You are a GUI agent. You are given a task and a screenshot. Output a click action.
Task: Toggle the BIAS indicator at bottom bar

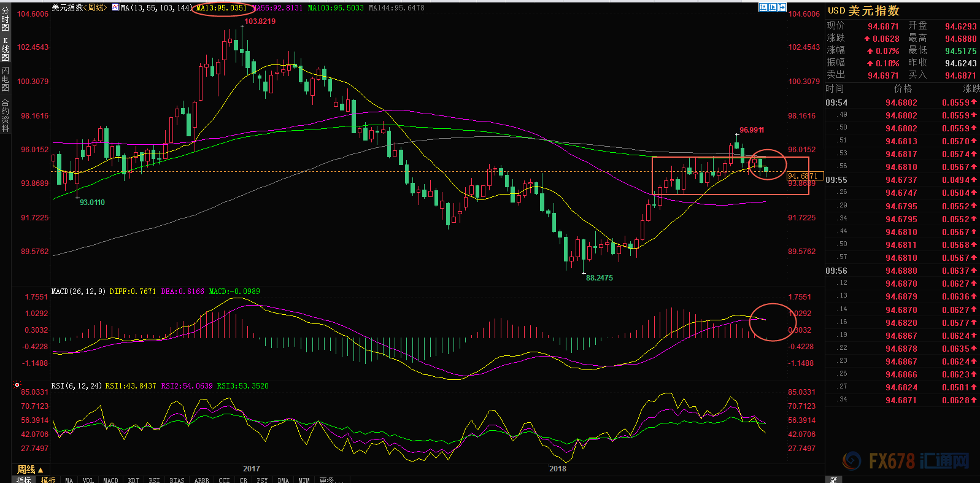(x=177, y=480)
